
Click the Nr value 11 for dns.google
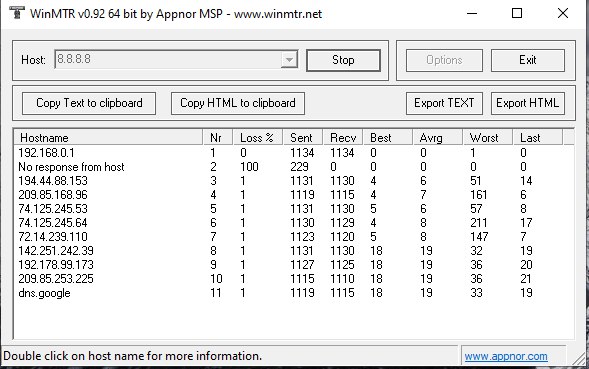pyautogui.click(x=216, y=293)
